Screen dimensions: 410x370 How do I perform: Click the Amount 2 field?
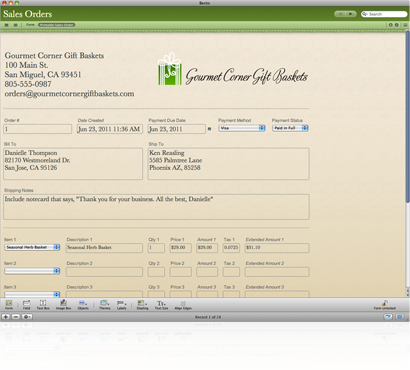click(x=207, y=272)
